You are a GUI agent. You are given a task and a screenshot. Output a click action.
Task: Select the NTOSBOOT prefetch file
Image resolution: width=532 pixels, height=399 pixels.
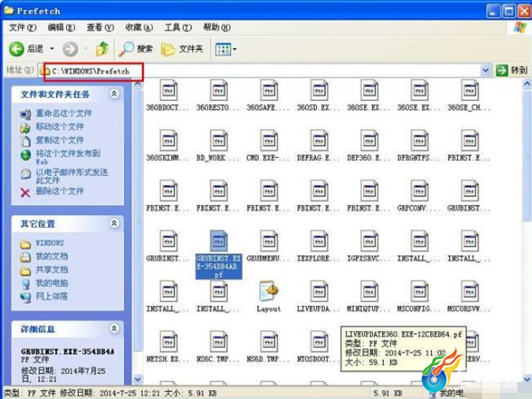pos(319,346)
